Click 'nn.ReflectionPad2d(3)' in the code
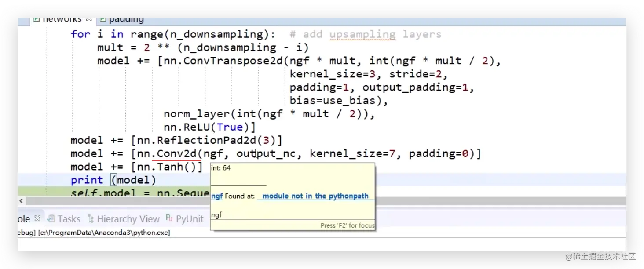Viewport: 644px width, 269px height. coord(206,140)
